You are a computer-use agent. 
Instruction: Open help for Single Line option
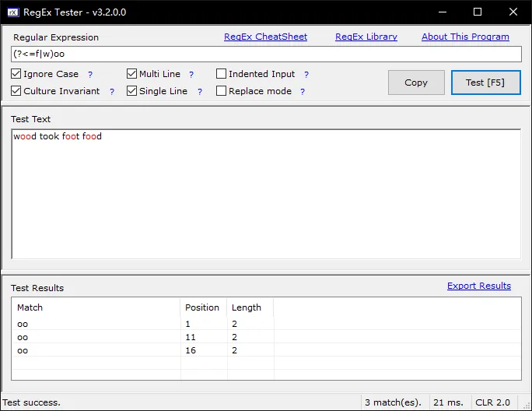200,91
